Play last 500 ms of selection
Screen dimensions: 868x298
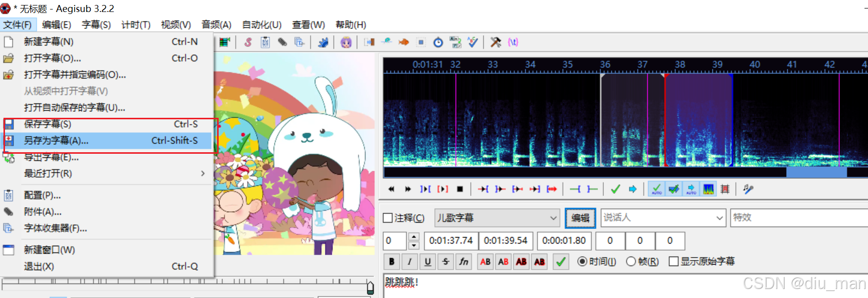tap(535, 189)
